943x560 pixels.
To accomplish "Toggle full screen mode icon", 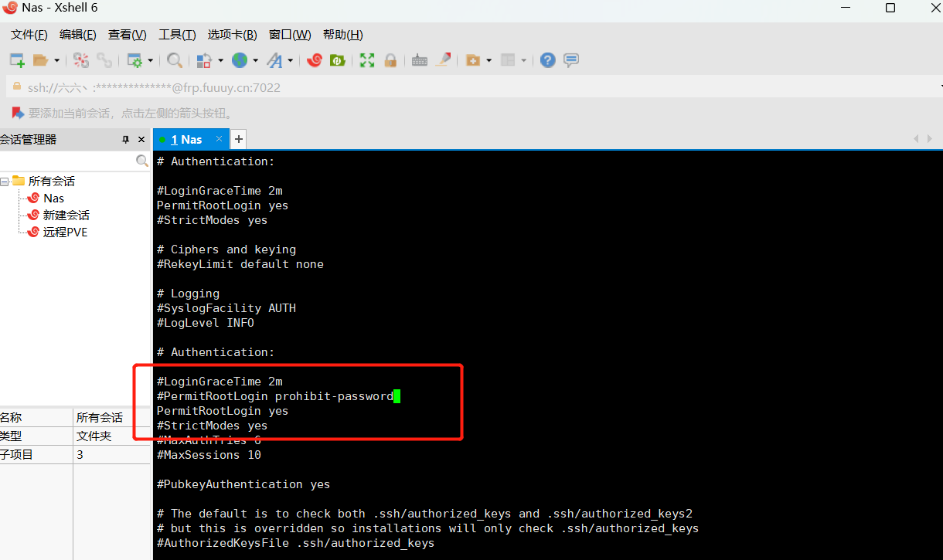I will [367, 60].
